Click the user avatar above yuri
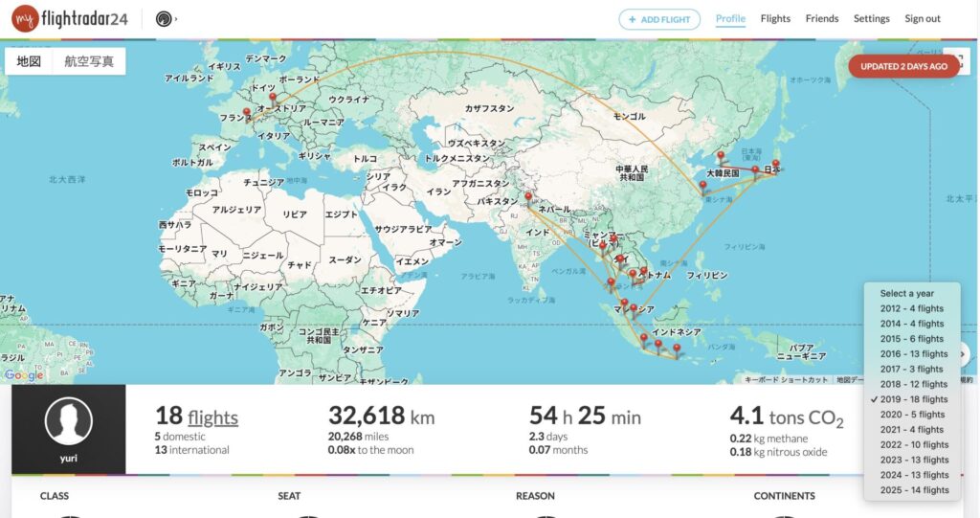Screen dimensions: 980x518 tap(69, 421)
